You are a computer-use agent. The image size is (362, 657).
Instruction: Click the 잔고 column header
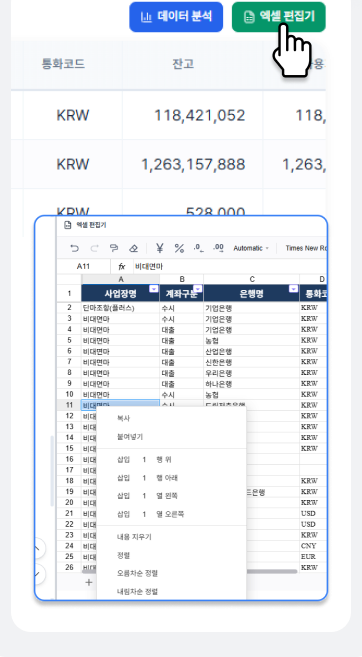click(x=183, y=64)
